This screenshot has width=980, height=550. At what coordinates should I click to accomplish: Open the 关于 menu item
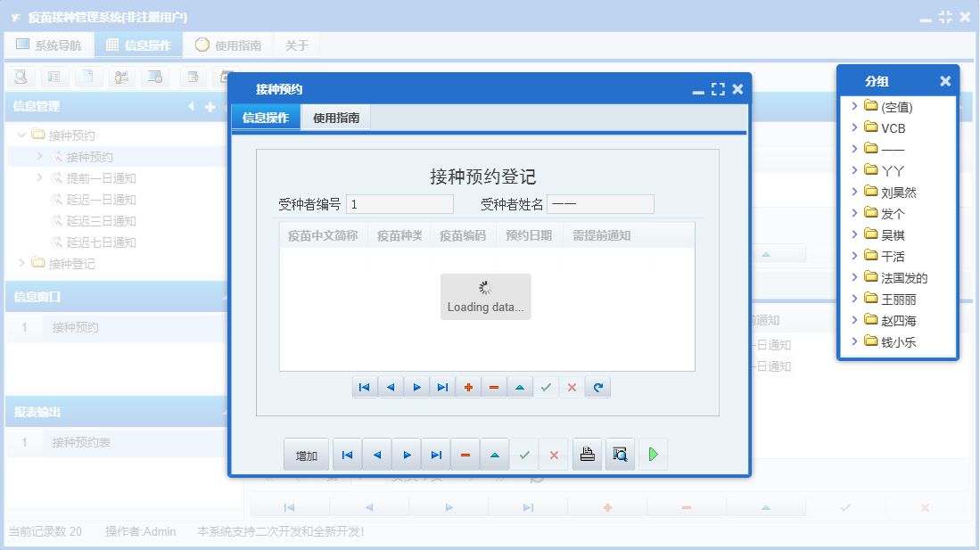(297, 45)
